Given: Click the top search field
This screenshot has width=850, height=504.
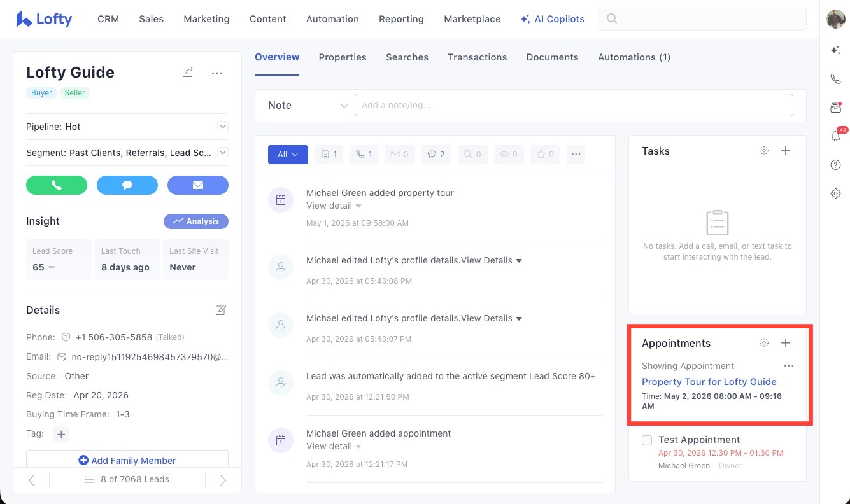Looking at the screenshot, I should pos(702,19).
